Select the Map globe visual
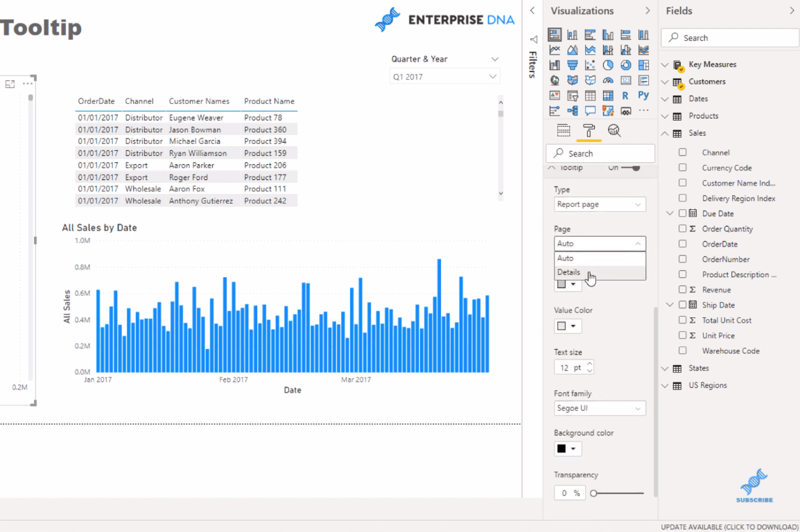The image size is (800, 532). point(555,80)
